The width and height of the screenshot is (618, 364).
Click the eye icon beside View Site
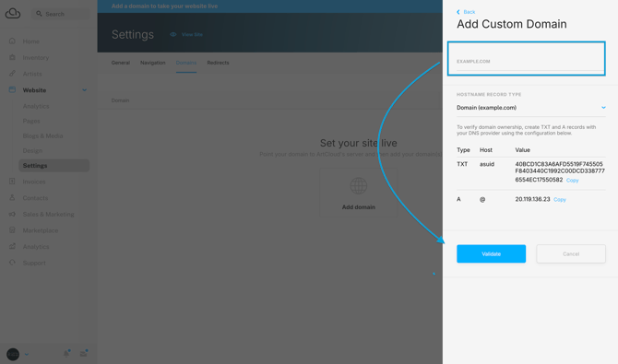[173, 34]
